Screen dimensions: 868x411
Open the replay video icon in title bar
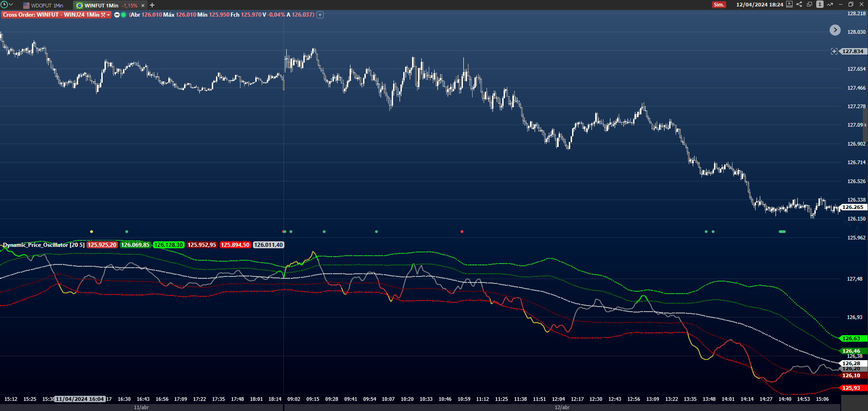coord(789,5)
